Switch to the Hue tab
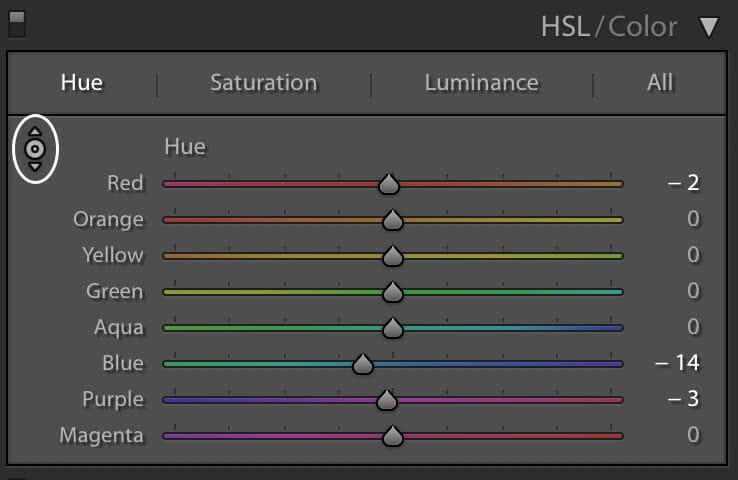 (81, 82)
